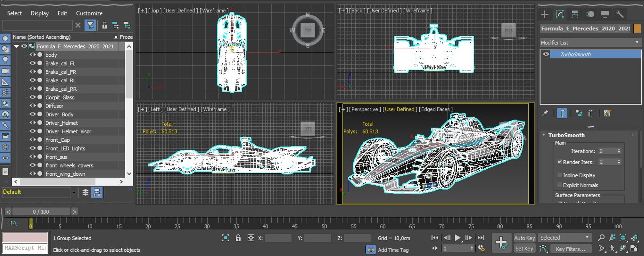644x256 pixels.
Task: Click the funnel filter icon in Scene Explorer
Action: pos(90,25)
